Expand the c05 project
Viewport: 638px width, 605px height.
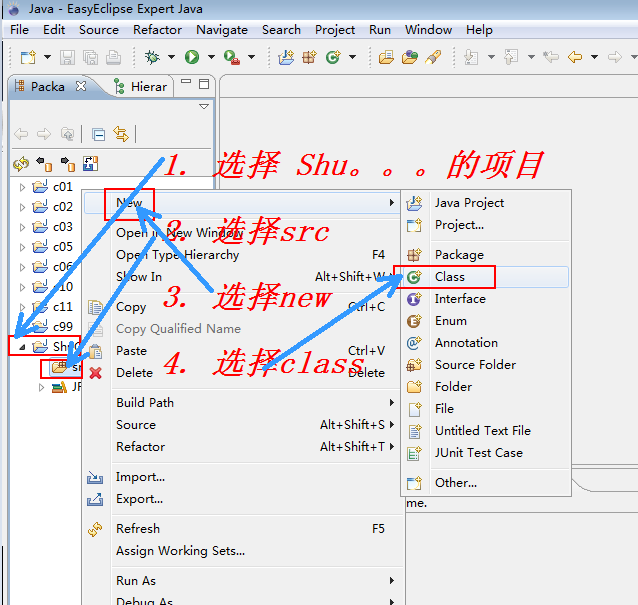(22, 247)
